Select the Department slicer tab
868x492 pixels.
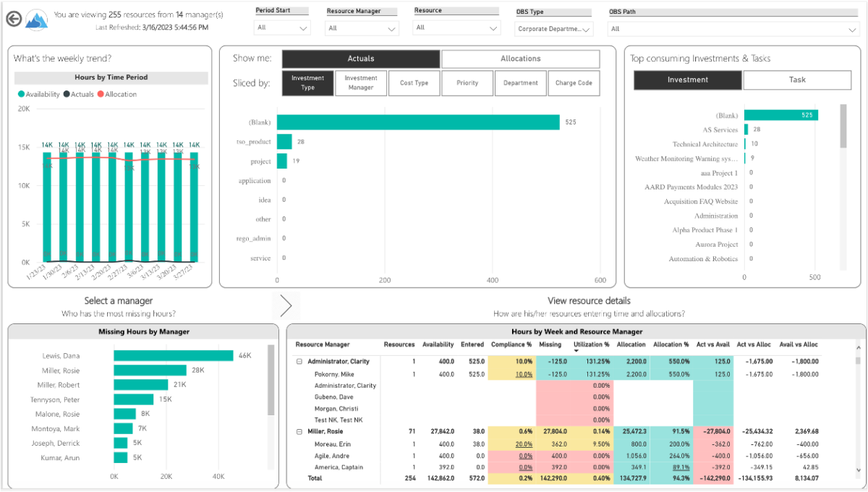pos(520,82)
